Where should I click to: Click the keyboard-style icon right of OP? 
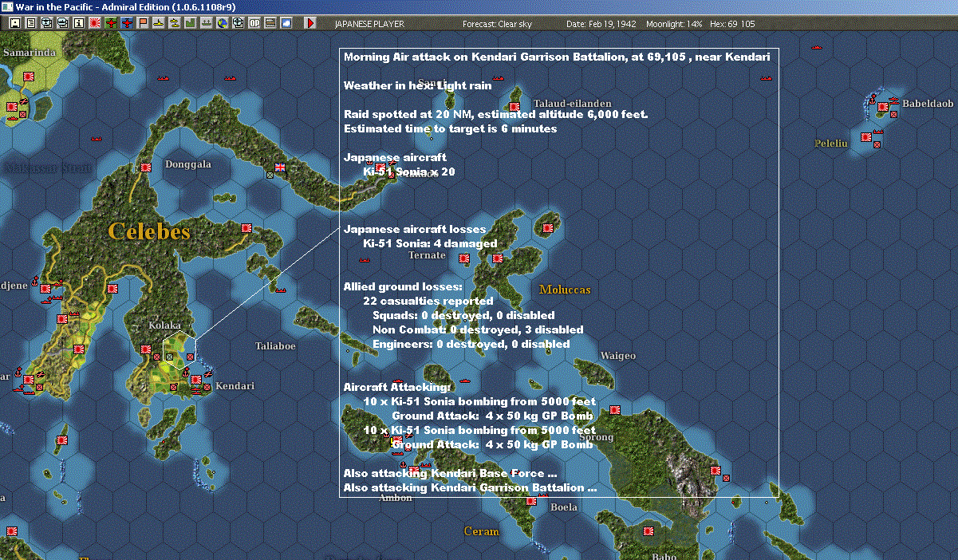click(x=270, y=23)
